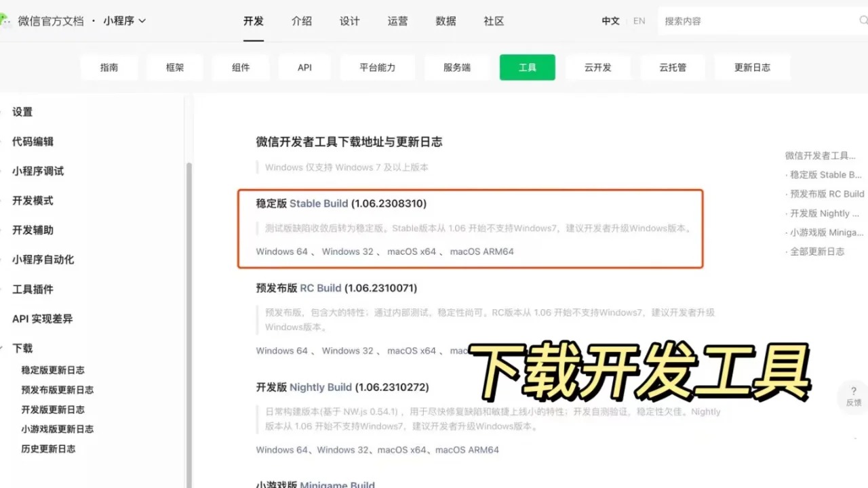
Task: Select the API sub-tab
Action: pyautogui.click(x=304, y=67)
